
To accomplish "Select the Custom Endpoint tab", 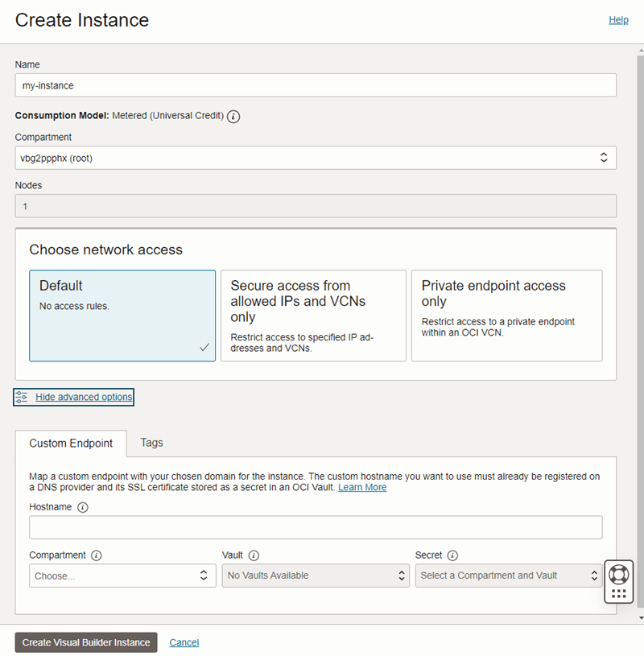I will [71, 443].
